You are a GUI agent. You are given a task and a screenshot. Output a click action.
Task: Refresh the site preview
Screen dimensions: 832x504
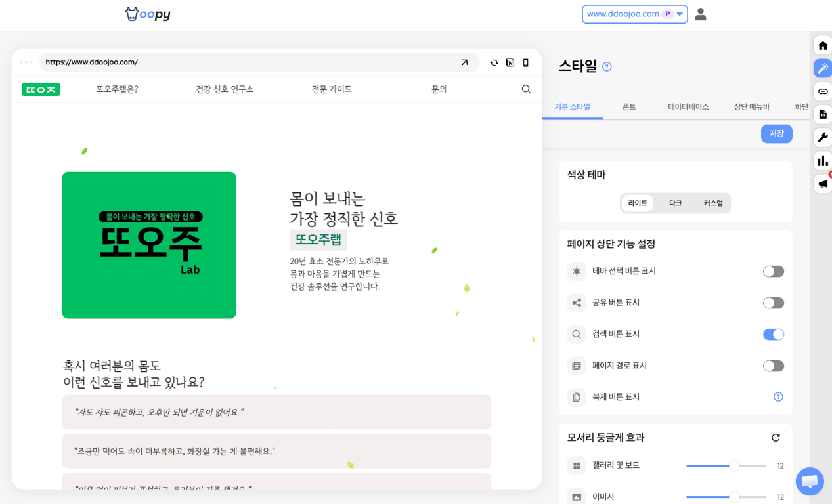click(494, 62)
